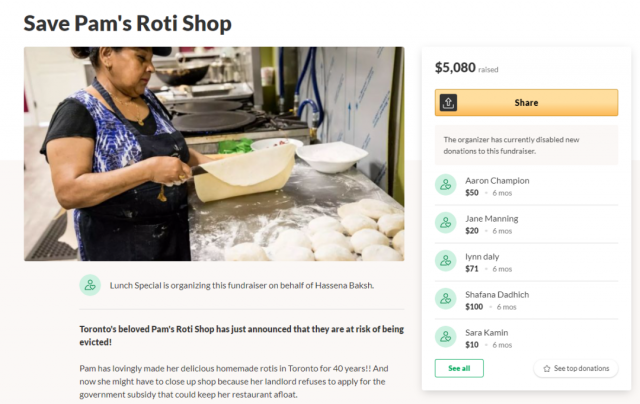Click Shafana Dadhich's donor avatar icon

pyautogui.click(x=445, y=299)
